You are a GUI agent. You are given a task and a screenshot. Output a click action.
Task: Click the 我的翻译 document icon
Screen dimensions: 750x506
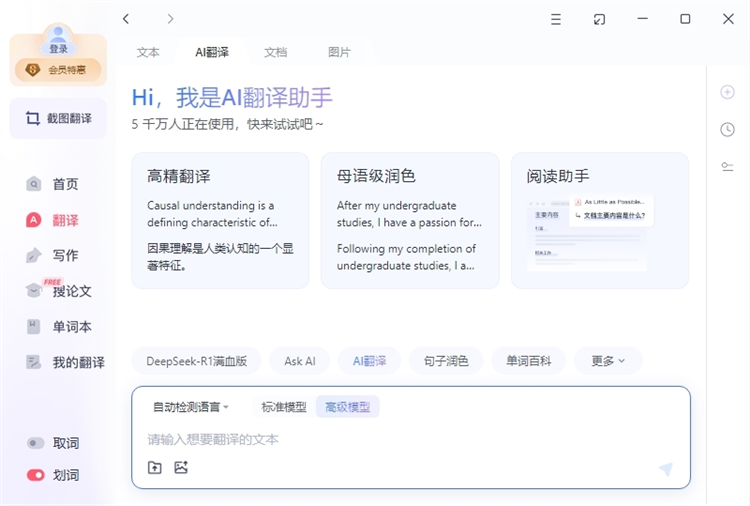coord(33,362)
